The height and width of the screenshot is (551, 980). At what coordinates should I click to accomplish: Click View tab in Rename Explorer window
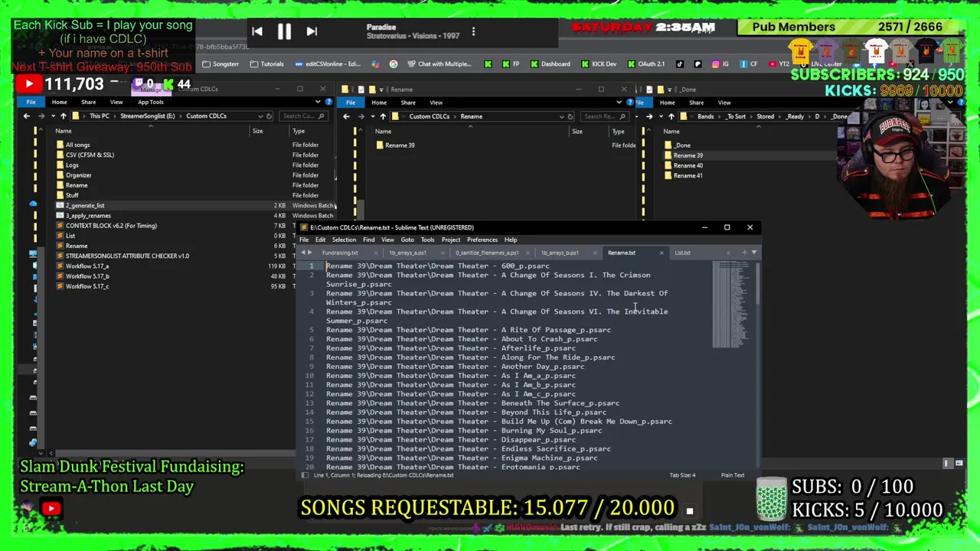436,103
